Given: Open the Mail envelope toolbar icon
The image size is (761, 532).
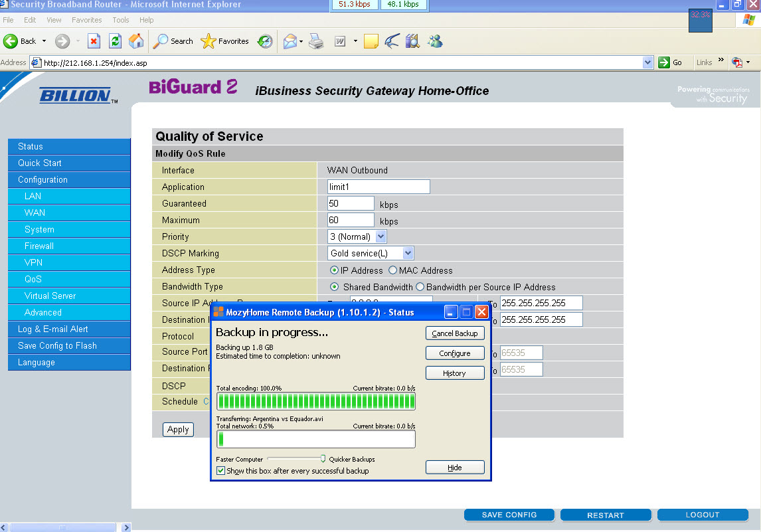Looking at the screenshot, I should (290, 41).
